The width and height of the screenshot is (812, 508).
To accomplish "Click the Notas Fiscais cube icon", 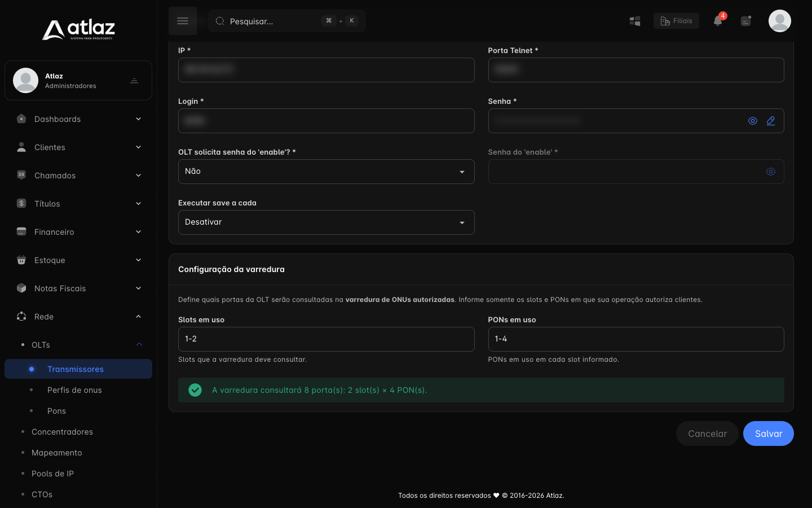I will click(x=21, y=288).
